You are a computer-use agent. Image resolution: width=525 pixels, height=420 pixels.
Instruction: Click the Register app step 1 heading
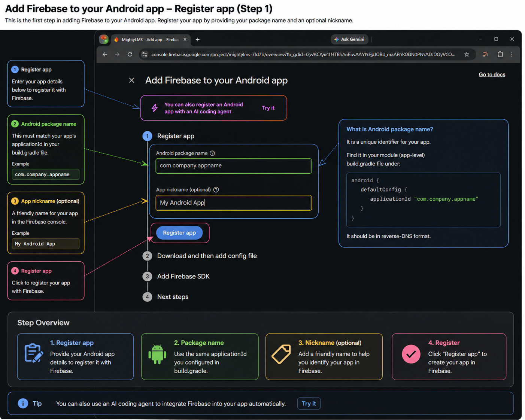[x=176, y=136]
